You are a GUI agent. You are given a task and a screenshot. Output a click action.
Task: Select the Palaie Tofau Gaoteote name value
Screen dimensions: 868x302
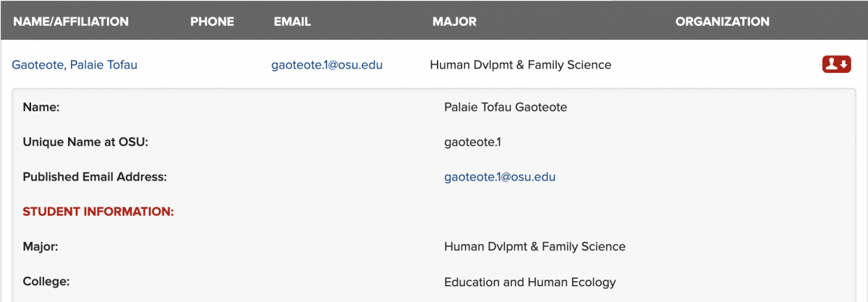click(506, 108)
